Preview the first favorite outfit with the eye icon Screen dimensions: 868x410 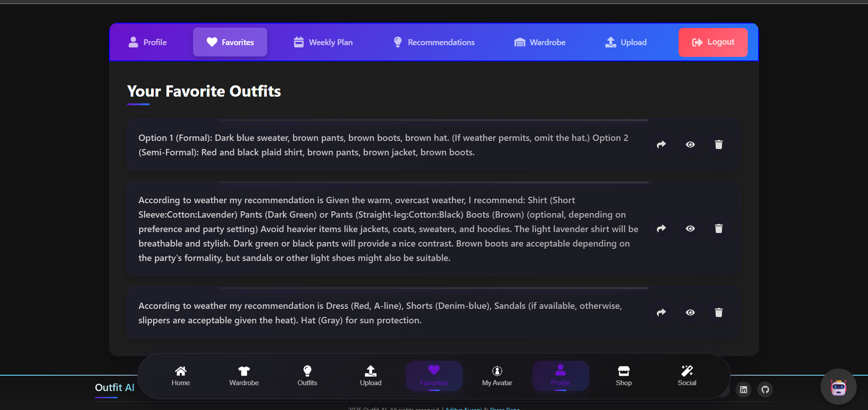(x=689, y=144)
